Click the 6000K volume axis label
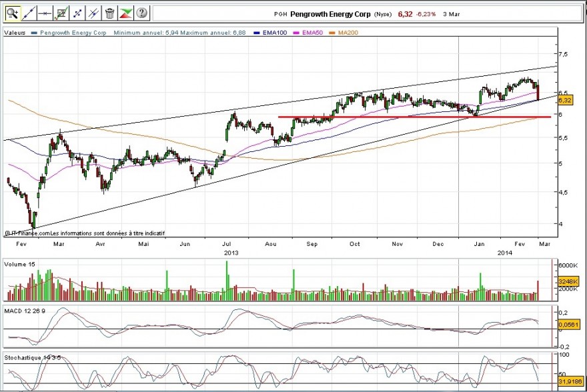This screenshot has height=392, width=587. pyautogui.click(x=568, y=265)
